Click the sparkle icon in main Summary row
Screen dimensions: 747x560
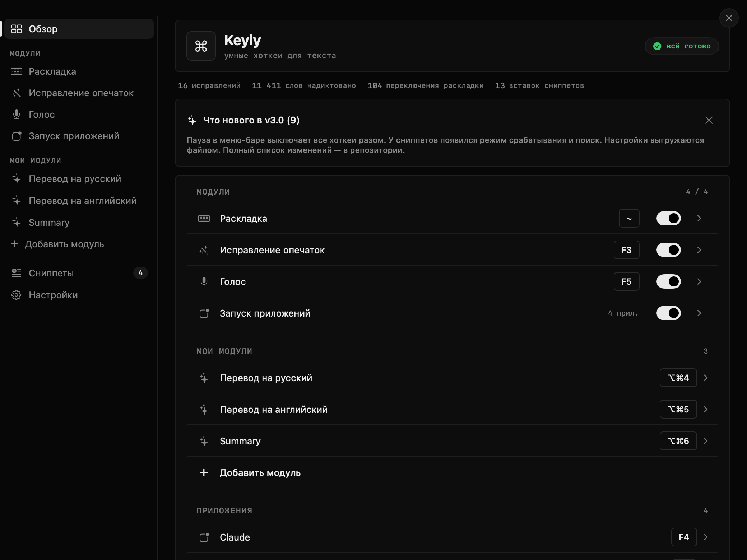[204, 441]
